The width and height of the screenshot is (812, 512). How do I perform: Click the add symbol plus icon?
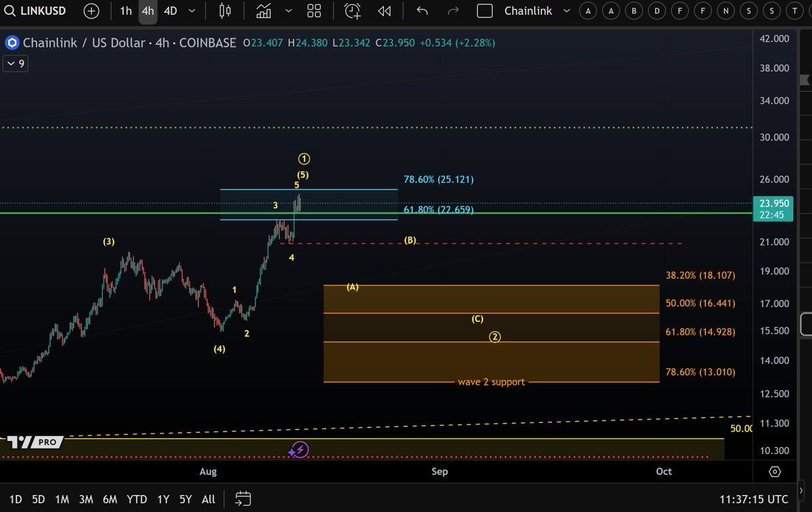91,11
